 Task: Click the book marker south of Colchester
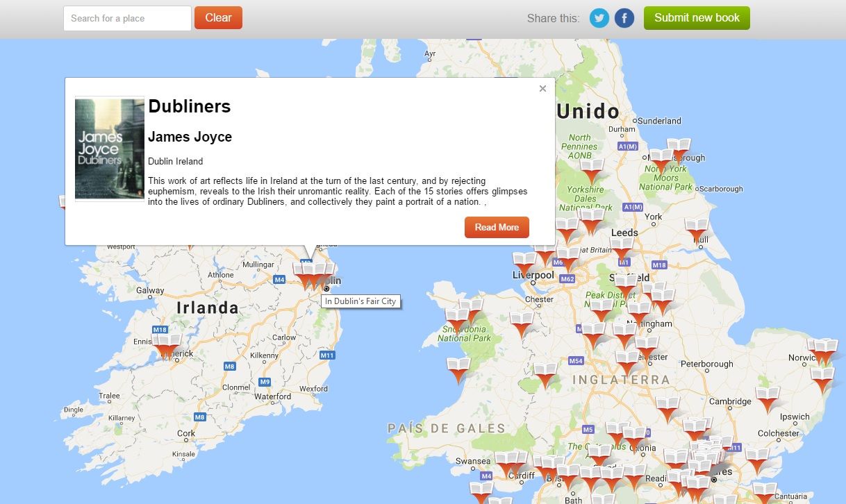point(756,461)
